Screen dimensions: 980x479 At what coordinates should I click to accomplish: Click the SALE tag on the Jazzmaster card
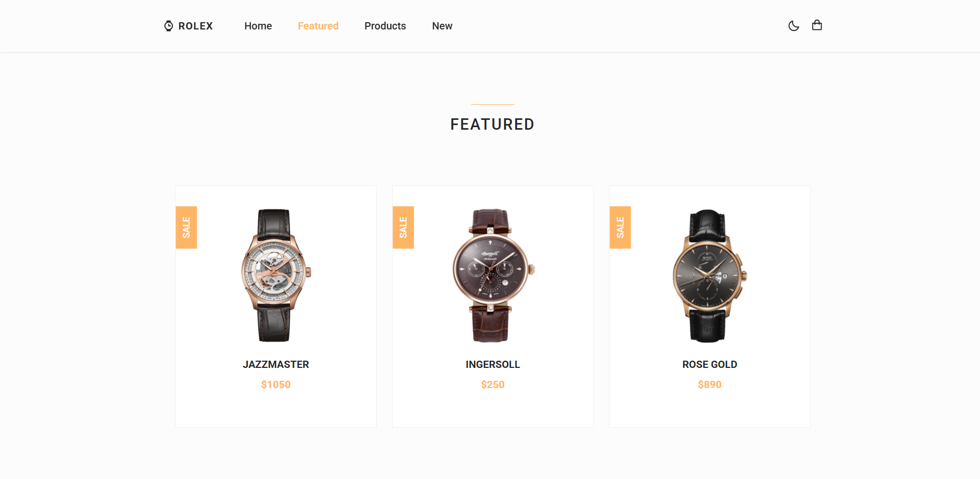pos(186,227)
